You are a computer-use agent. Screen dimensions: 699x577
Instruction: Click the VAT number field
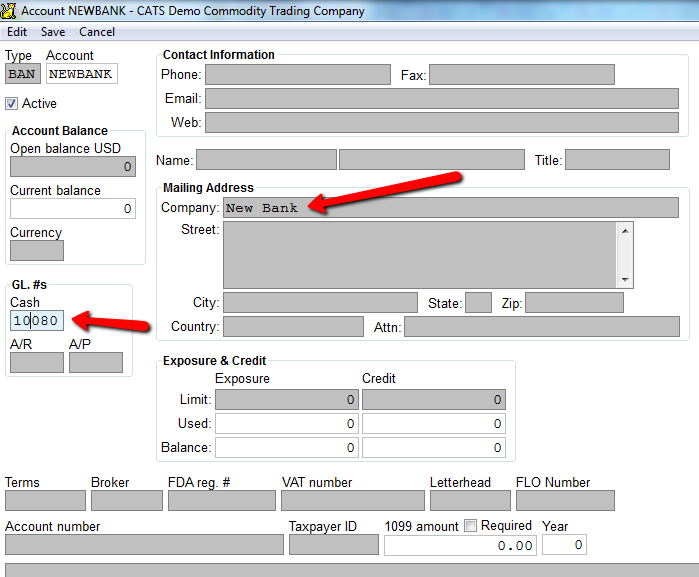tap(353, 500)
